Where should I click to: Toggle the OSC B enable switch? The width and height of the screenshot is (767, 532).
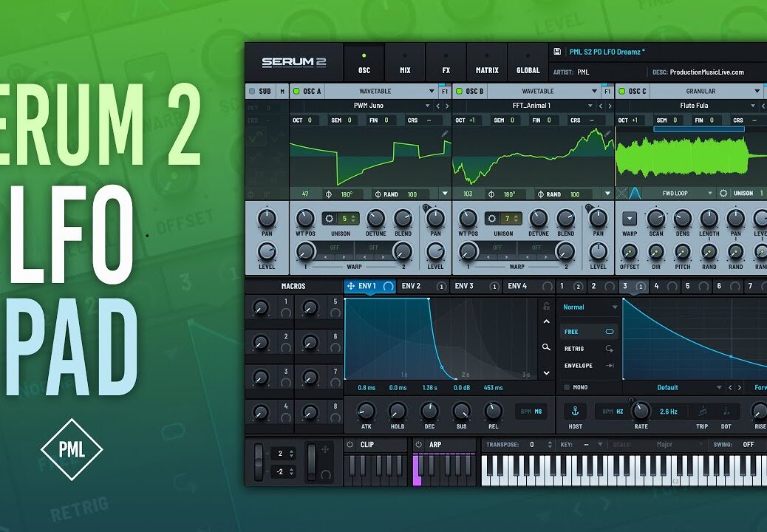(x=460, y=92)
